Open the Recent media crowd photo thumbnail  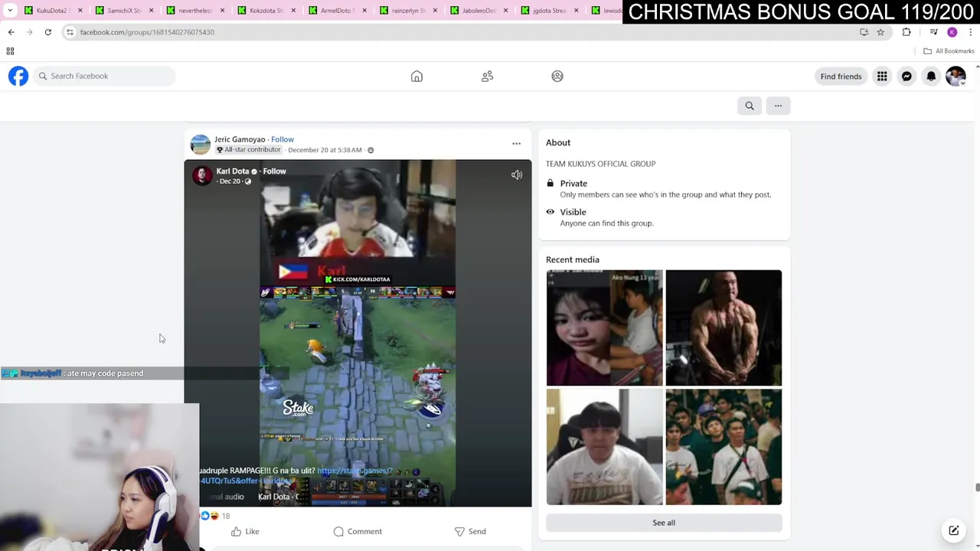(724, 447)
